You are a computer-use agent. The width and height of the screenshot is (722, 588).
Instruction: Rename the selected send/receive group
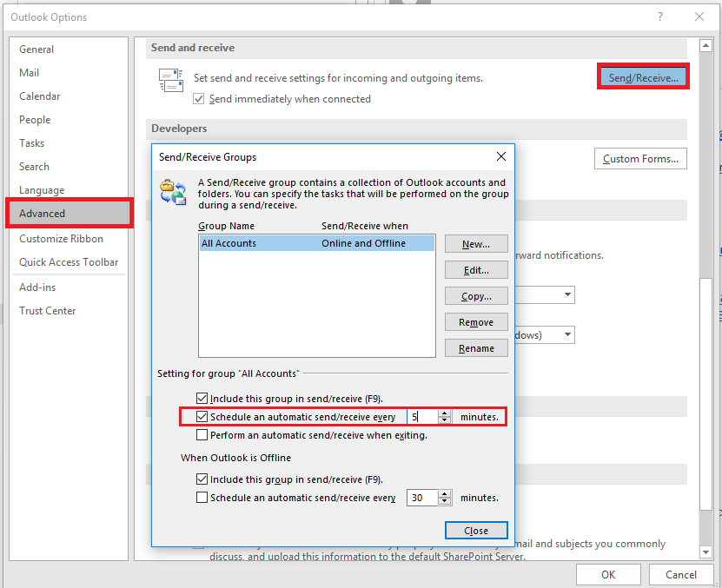(x=476, y=347)
